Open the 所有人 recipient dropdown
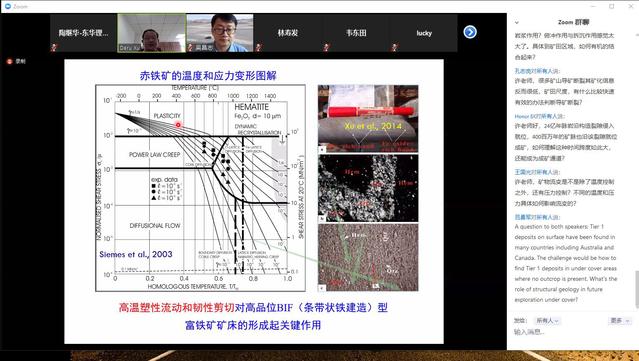The height and width of the screenshot is (361, 639). [547, 321]
